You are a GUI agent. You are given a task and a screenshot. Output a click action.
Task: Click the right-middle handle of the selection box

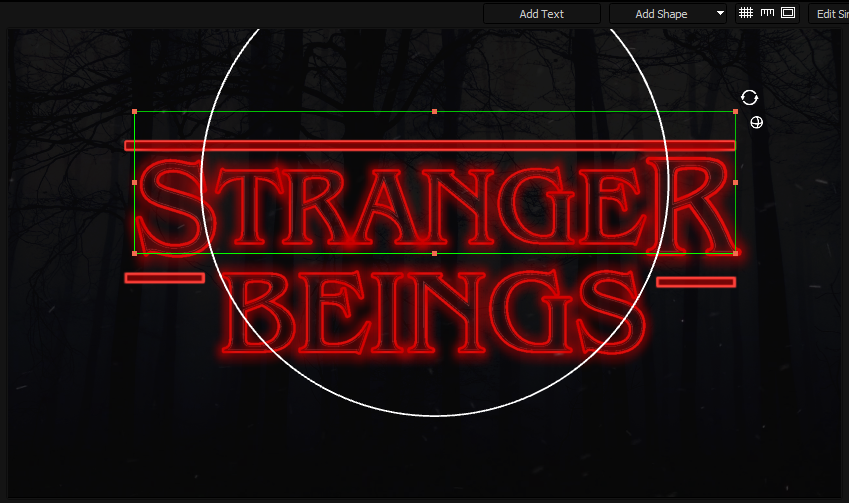pyautogui.click(x=735, y=183)
